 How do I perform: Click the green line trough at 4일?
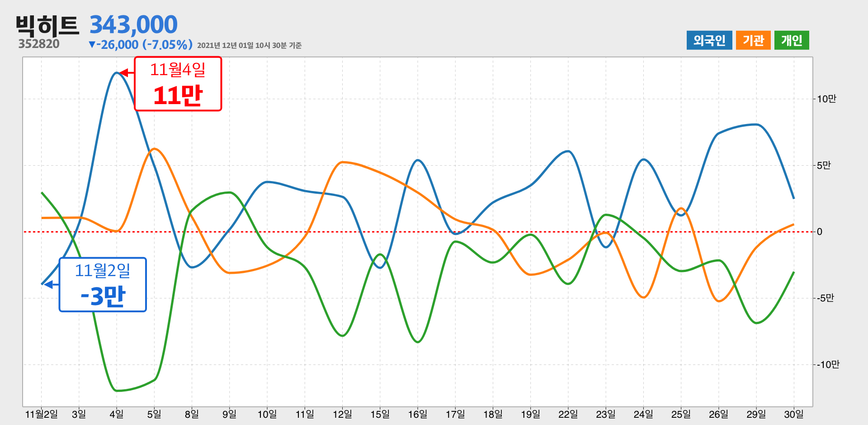click(117, 391)
